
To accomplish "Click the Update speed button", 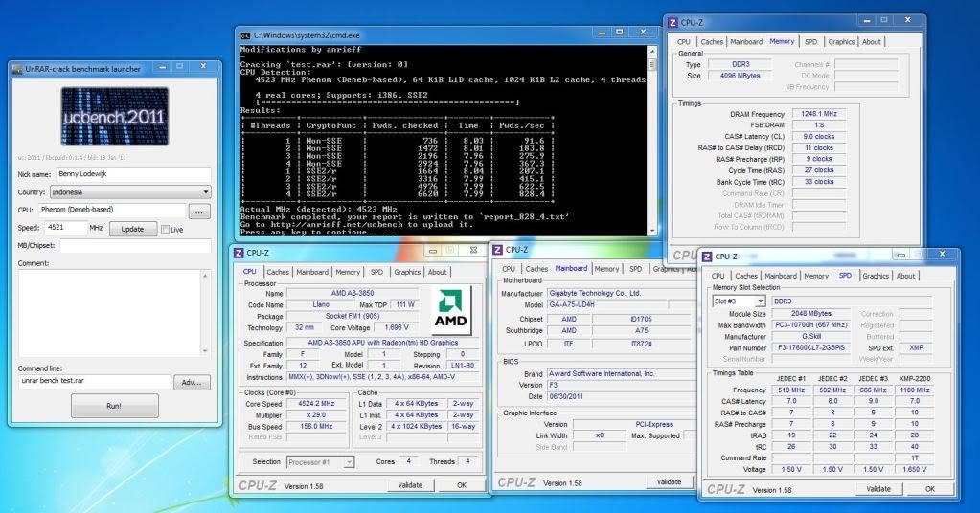I will (132, 229).
